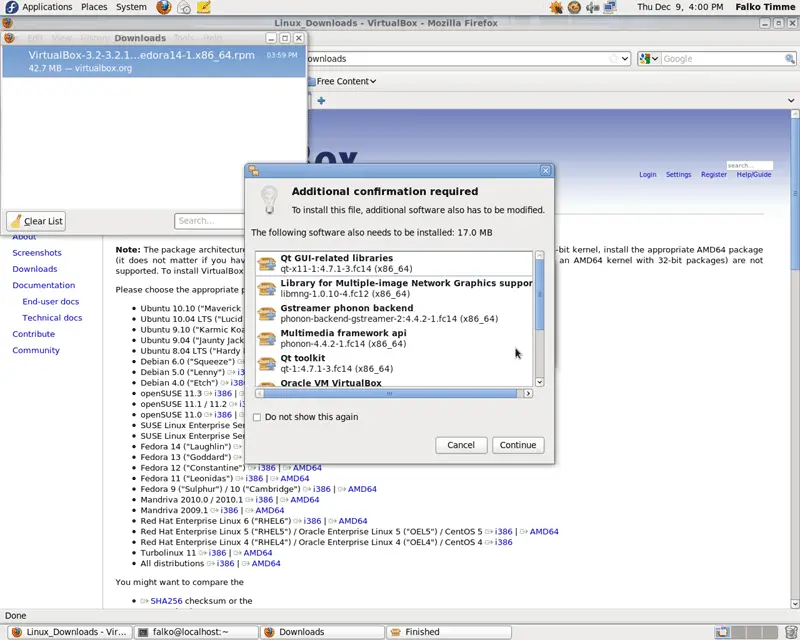The height and width of the screenshot is (640, 800).
Task: Click the VirtualBox site search box
Action: [x=749, y=165]
